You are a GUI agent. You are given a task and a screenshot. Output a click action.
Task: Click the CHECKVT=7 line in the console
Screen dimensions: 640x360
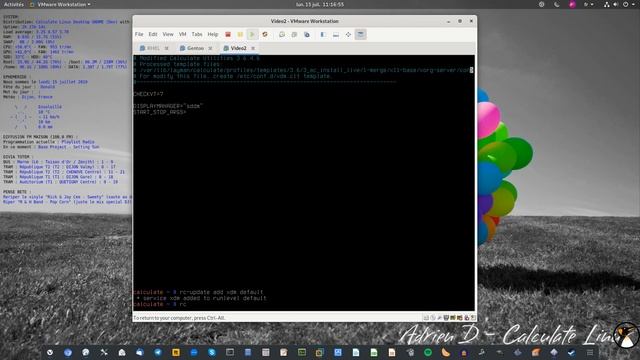(x=148, y=94)
